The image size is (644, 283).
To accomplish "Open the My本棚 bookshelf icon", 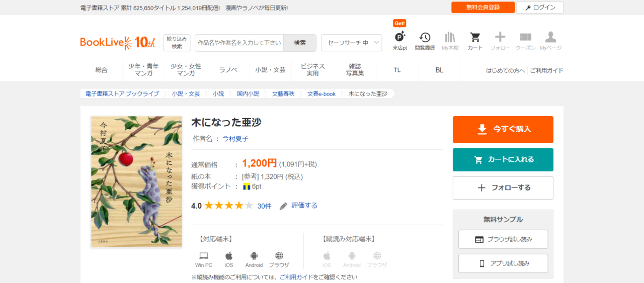I will (450, 38).
